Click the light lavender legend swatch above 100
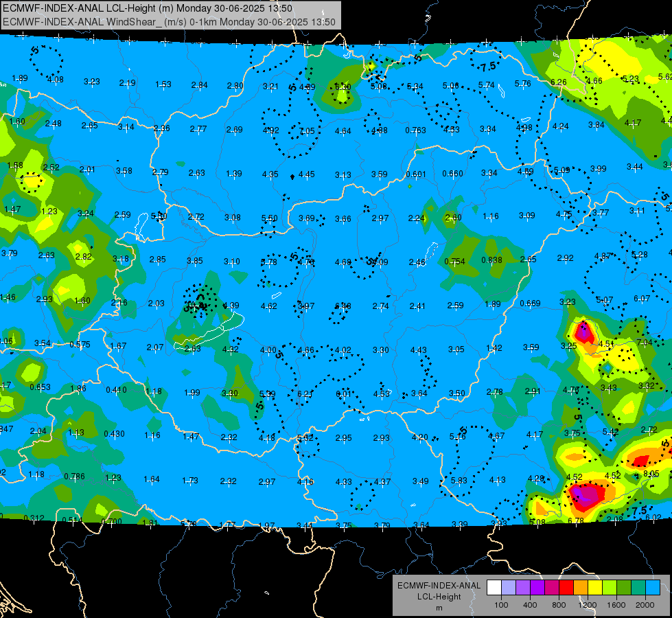The width and height of the screenshot is (672, 618). pyautogui.click(x=509, y=588)
